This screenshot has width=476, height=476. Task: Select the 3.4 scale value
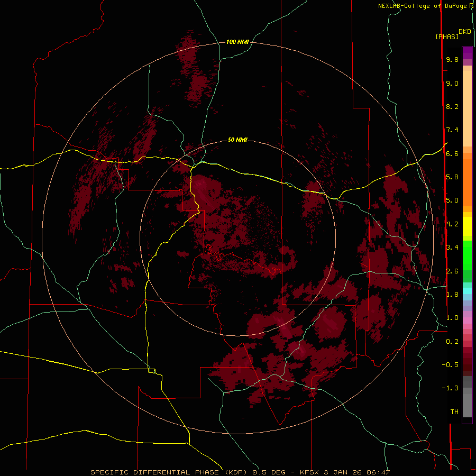point(452,248)
